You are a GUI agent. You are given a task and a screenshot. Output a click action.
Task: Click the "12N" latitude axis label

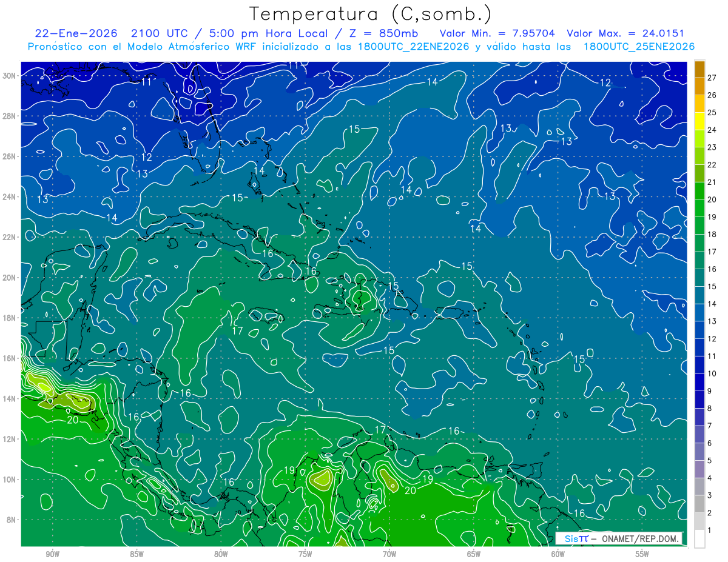pyautogui.click(x=10, y=439)
